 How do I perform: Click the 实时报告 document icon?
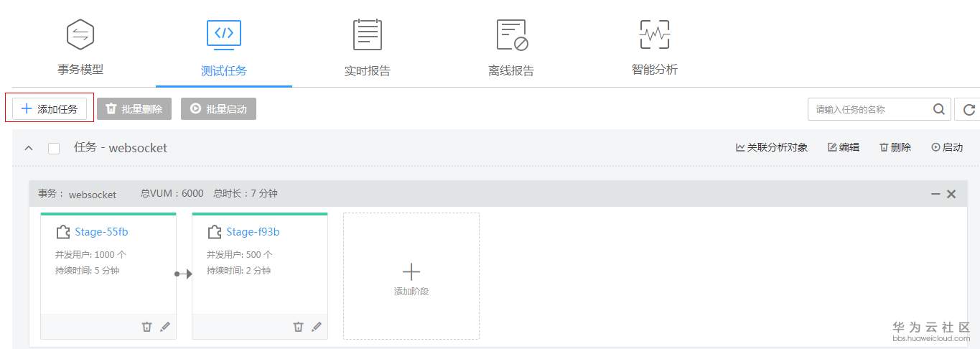tap(368, 34)
